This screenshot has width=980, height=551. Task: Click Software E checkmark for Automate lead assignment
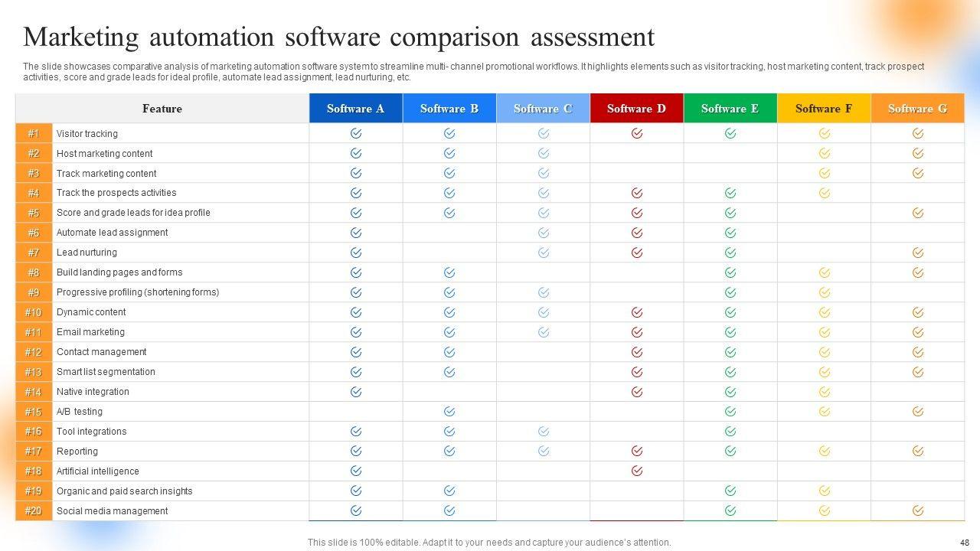(730, 233)
